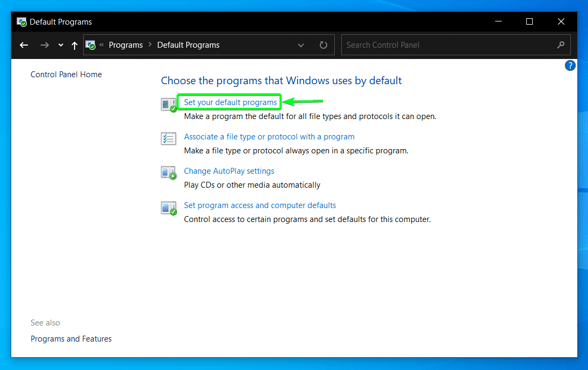Minimize the Default Programs window

point(498,21)
